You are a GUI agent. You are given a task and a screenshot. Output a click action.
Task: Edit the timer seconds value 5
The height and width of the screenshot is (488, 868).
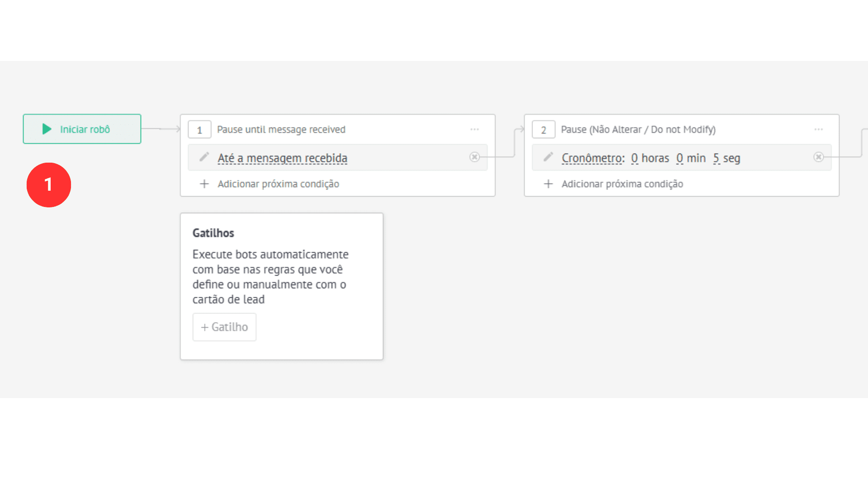[x=716, y=158]
